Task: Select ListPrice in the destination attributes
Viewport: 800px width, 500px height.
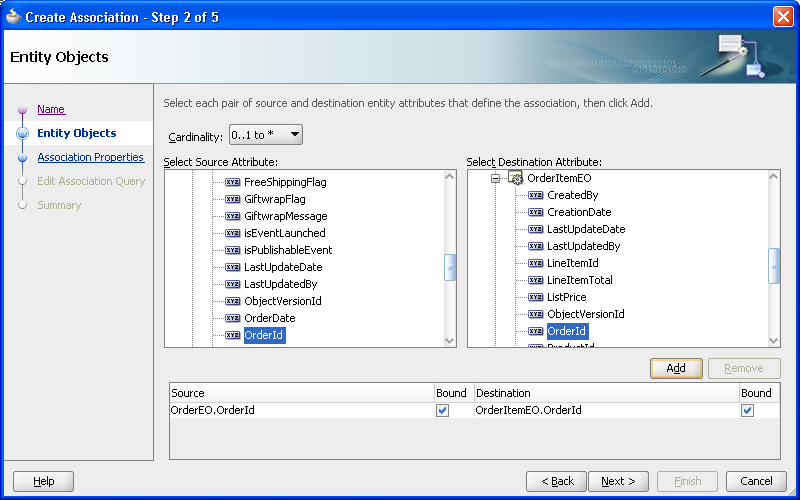Action: pyautogui.click(x=567, y=297)
